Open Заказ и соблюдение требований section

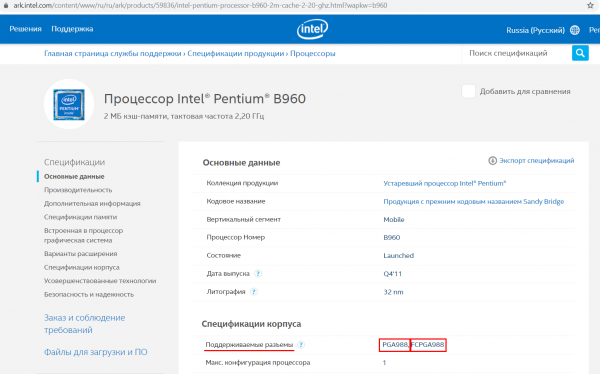click(x=85, y=323)
